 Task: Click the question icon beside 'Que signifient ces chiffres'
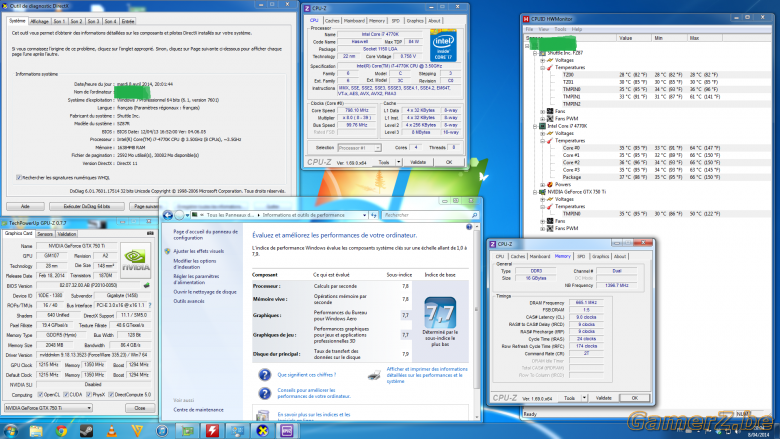264,375
